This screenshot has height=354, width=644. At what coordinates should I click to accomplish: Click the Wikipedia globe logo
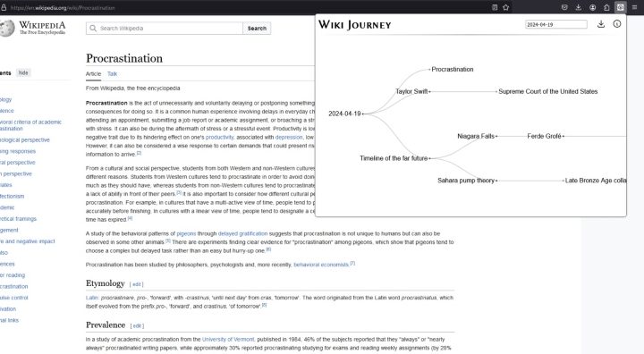pyautogui.click(x=7, y=29)
